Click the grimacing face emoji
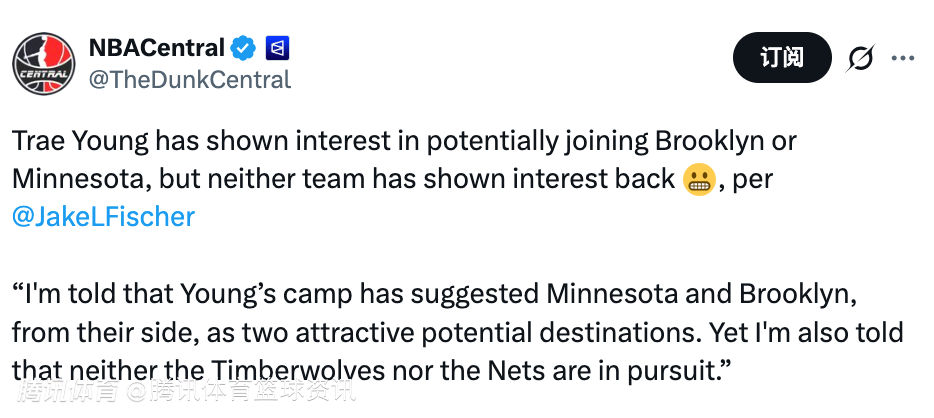 click(696, 179)
